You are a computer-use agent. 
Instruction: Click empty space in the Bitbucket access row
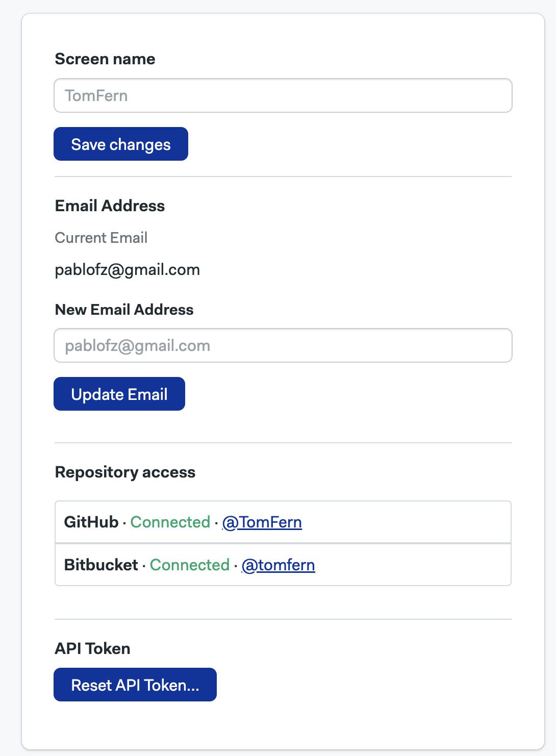[413, 565]
